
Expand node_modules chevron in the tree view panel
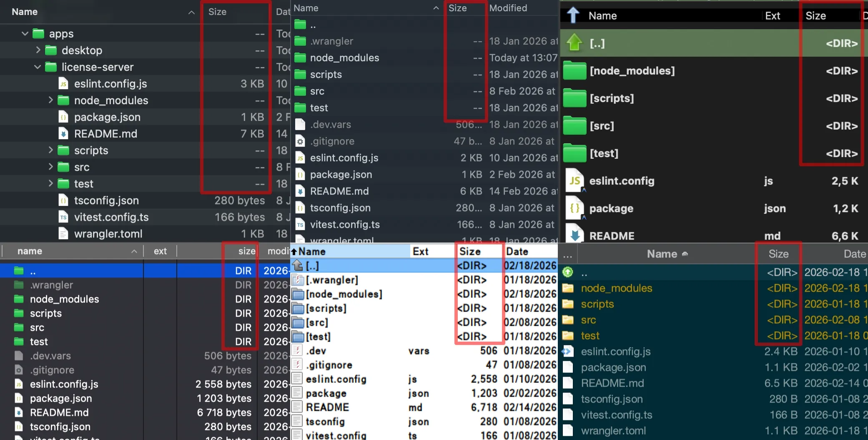point(50,100)
